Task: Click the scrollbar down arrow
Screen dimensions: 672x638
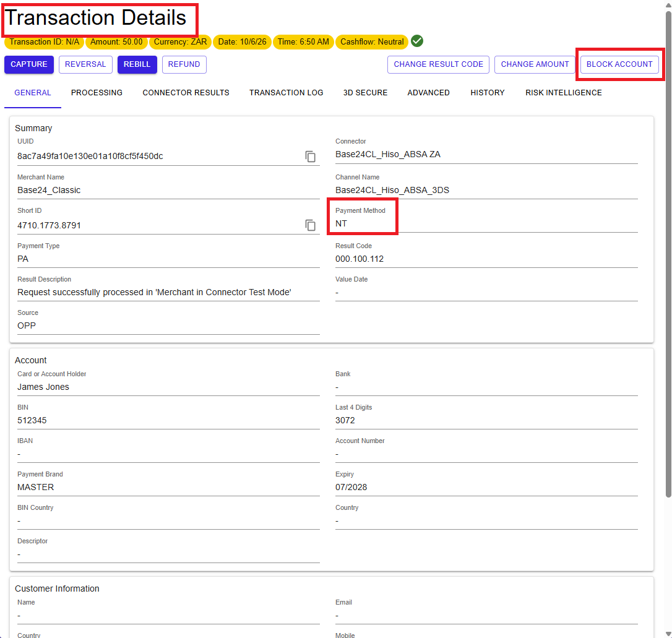Action: click(x=668, y=634)
